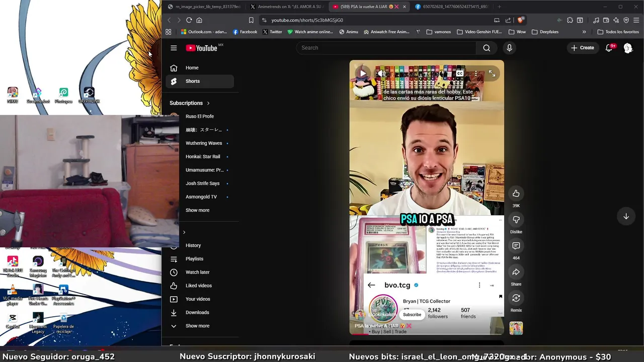The height and width of the screenshot is (362, 644).
Task: Click the address bar URL
Action: click(307, 20)
